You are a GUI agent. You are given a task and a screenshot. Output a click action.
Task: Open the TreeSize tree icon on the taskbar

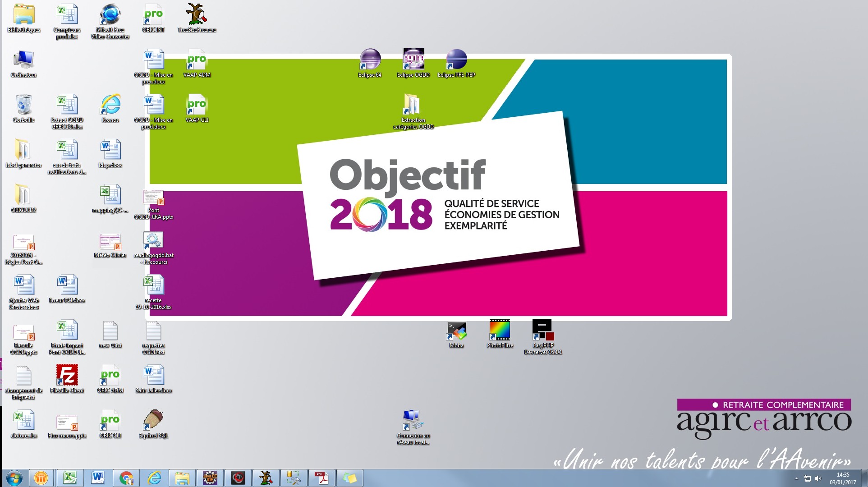pyautogui.click(x=266, y=478)
